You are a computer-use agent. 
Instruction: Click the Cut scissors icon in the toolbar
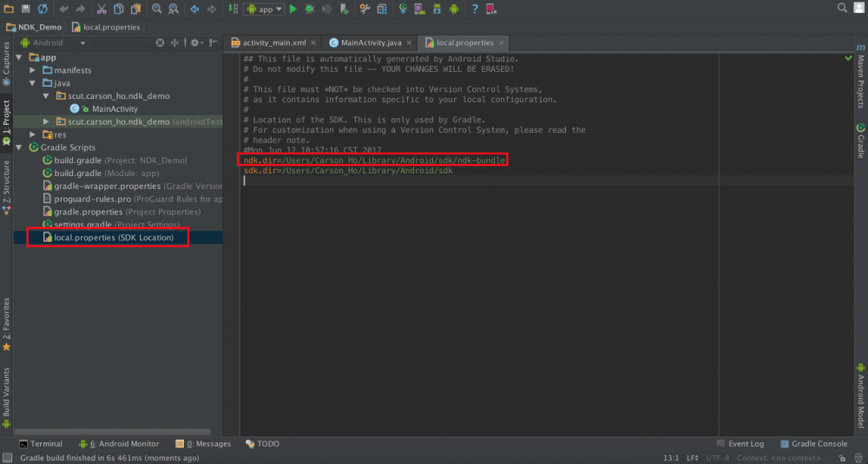pos(102,9)
